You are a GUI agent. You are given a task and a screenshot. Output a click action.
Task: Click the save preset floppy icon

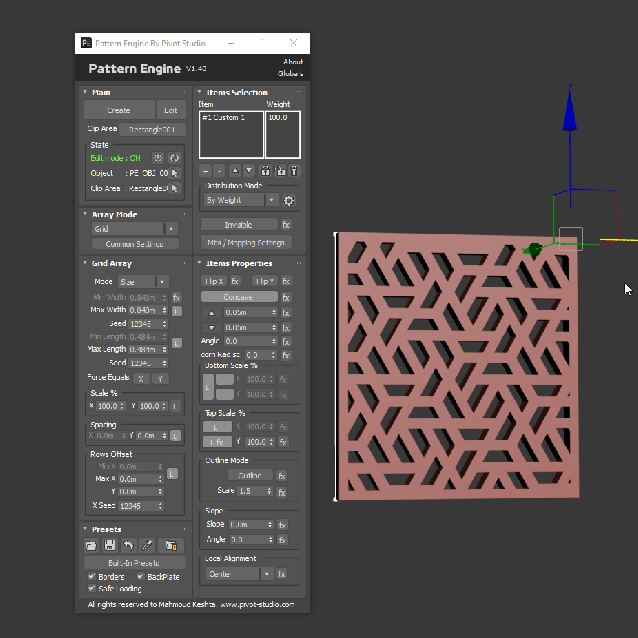point(109,545)
